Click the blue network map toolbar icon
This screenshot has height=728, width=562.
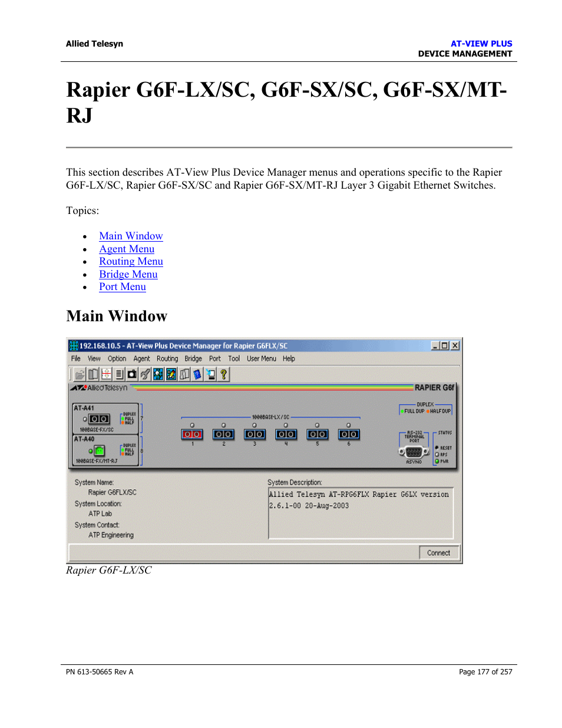pyautogui.click(x=158, y=374)
